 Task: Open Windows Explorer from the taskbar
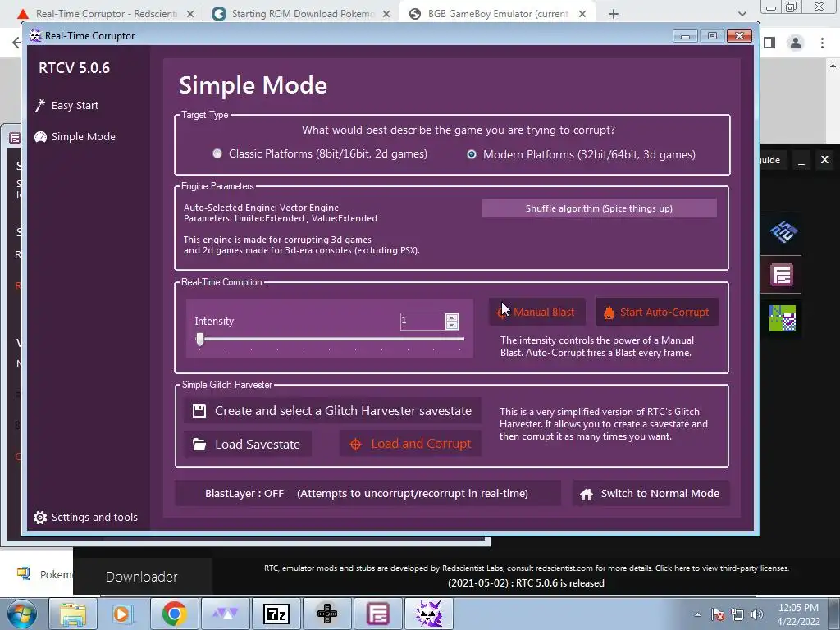click(x=73, y=614)
